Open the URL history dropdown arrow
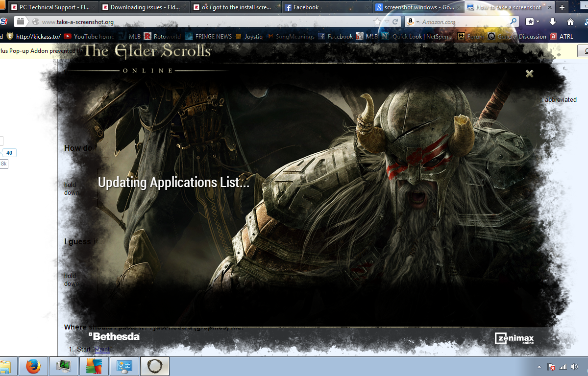The height and width of the screenshot is (376, 588). point(387,22)
